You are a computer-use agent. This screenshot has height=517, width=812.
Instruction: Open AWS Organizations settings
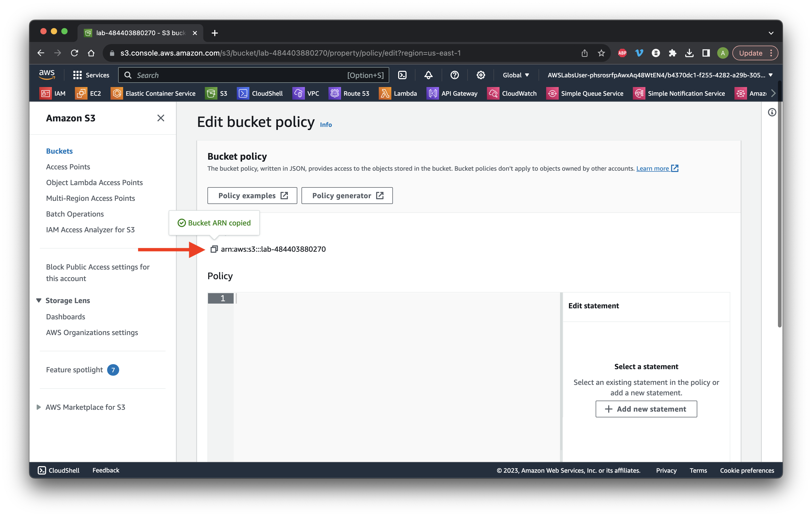[92, 332]
